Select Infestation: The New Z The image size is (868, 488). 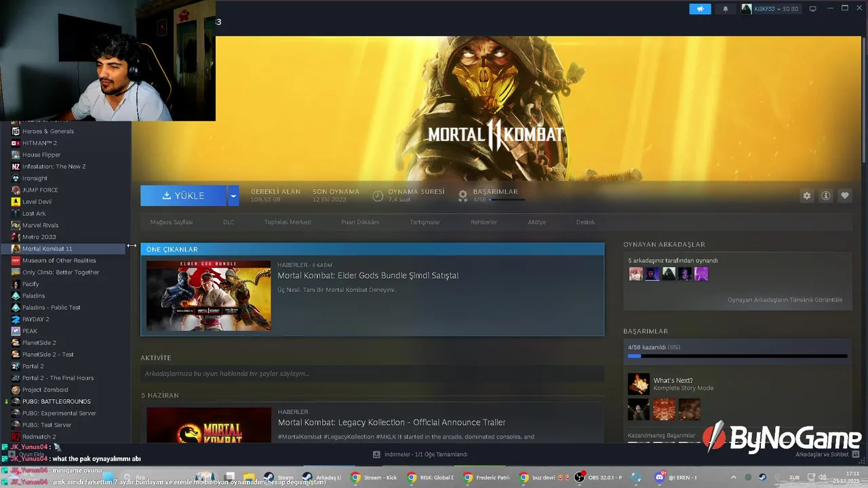click(x=54, y=167)
